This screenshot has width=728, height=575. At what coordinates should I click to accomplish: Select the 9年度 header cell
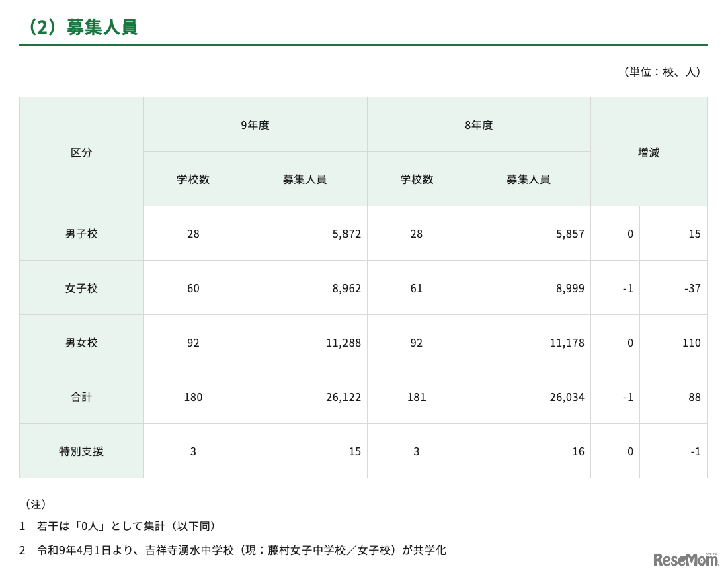pos(255,124)
